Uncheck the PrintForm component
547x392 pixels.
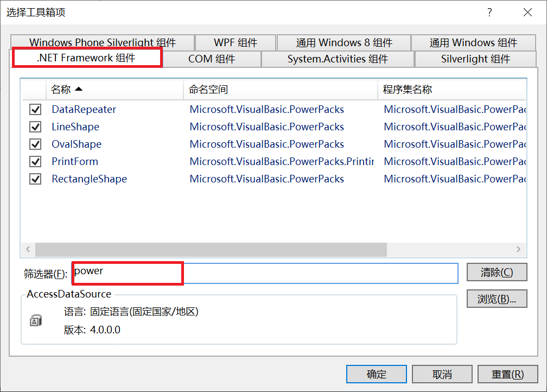point(35,161)
